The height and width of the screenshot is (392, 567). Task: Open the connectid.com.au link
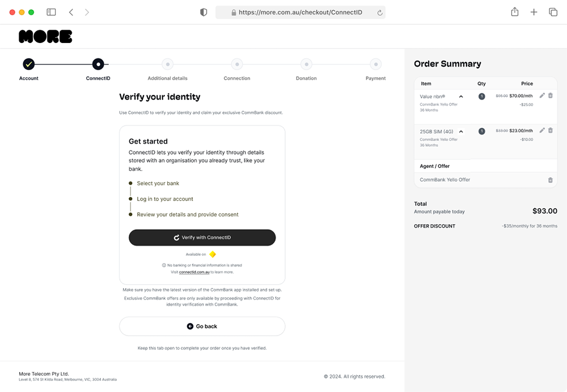(x=194, y=272)
